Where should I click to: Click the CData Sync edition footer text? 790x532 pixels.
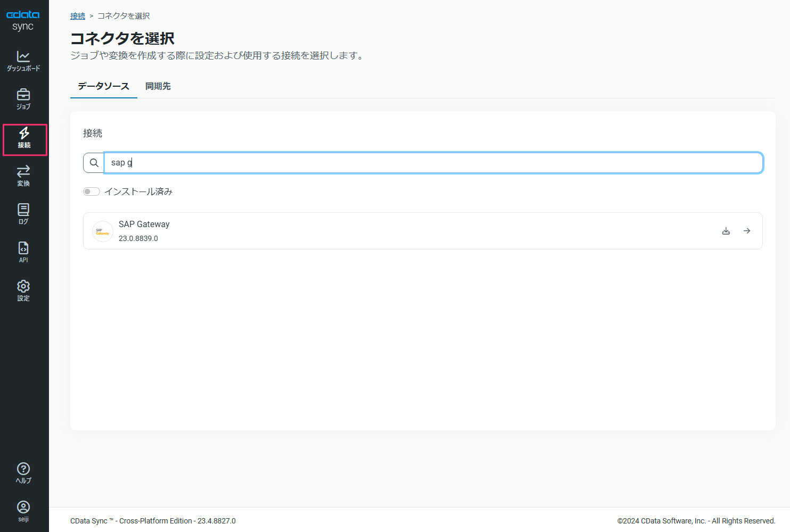pos(153,521)
